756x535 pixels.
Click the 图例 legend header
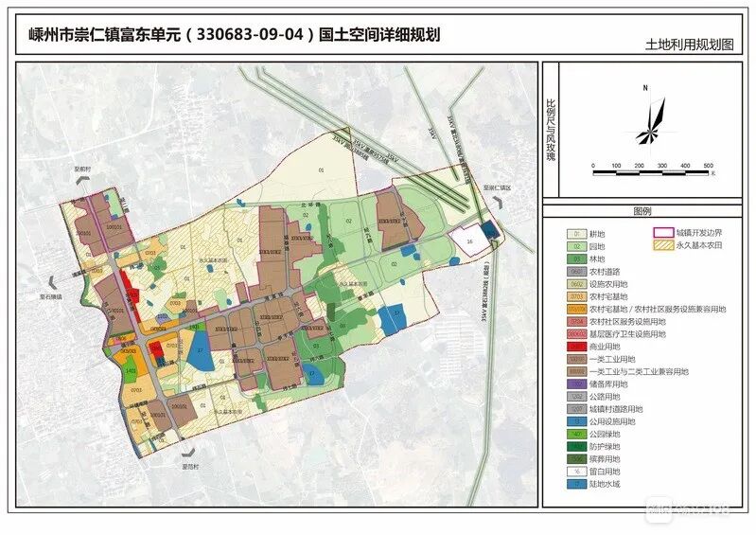pyautogui.click(x=642, y=211)
